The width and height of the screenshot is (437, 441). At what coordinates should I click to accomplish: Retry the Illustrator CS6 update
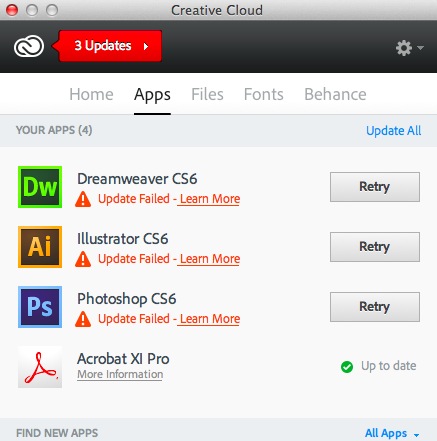pyautogui.click(x=375, y=247)
